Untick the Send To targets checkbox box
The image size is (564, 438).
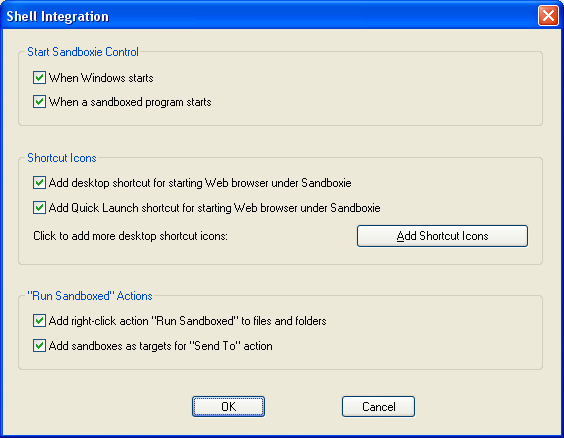(39, 346)
